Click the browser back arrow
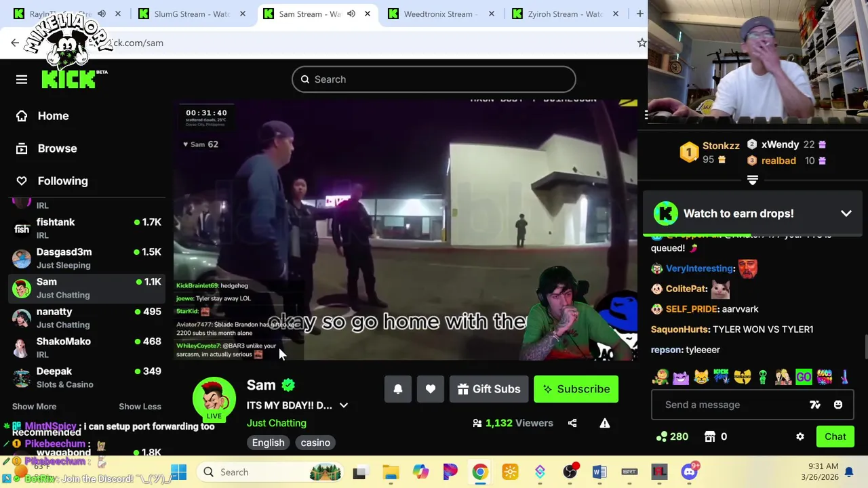The height and width of the screenshot is (488, 868). click(x=15, y=43)
